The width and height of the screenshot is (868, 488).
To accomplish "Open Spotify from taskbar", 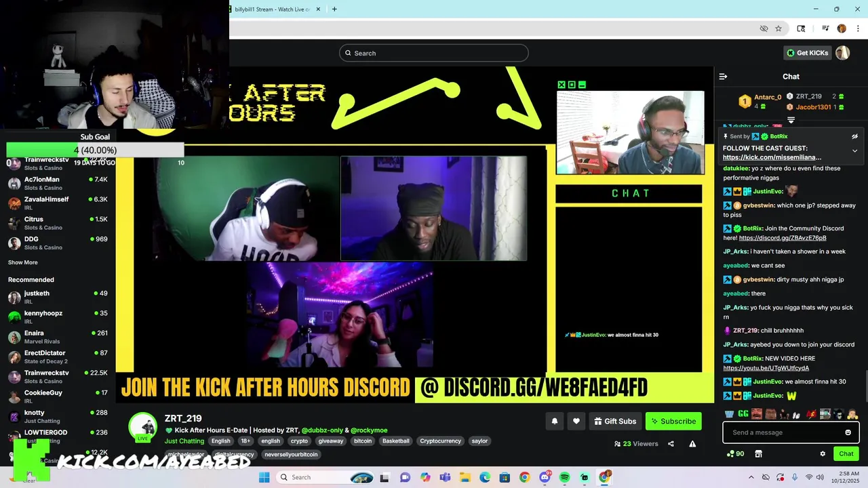I will coord(564,477).
